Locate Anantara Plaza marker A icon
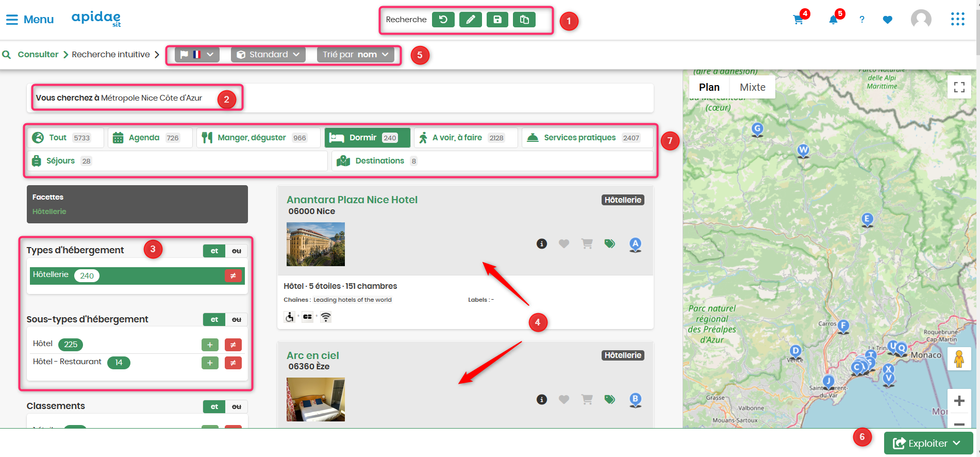 tap(635, 244)
